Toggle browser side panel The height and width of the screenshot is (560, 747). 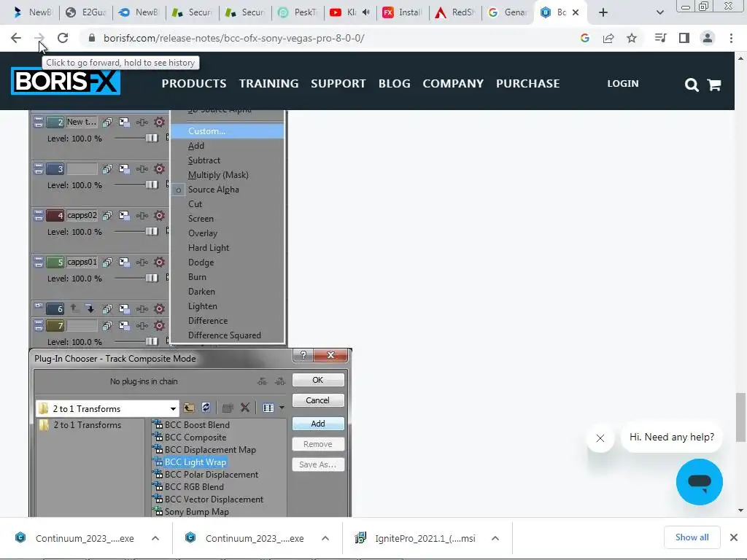[x=684, y=38]
